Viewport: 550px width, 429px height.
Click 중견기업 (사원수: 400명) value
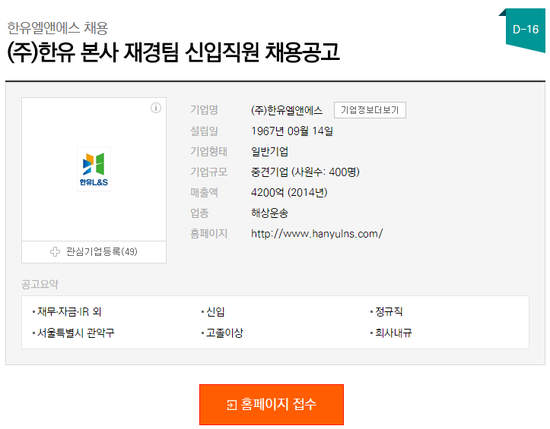pos(305,172)
